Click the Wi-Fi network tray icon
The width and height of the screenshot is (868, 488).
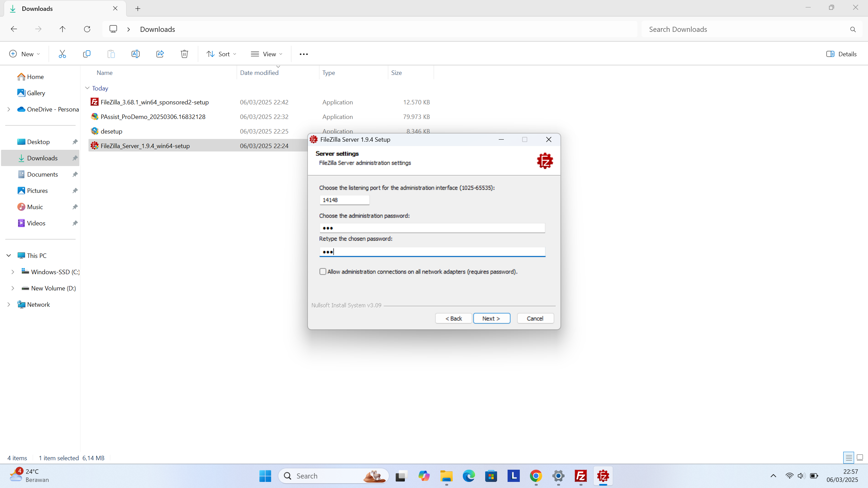pyautogui.click(x=789, y=476)
